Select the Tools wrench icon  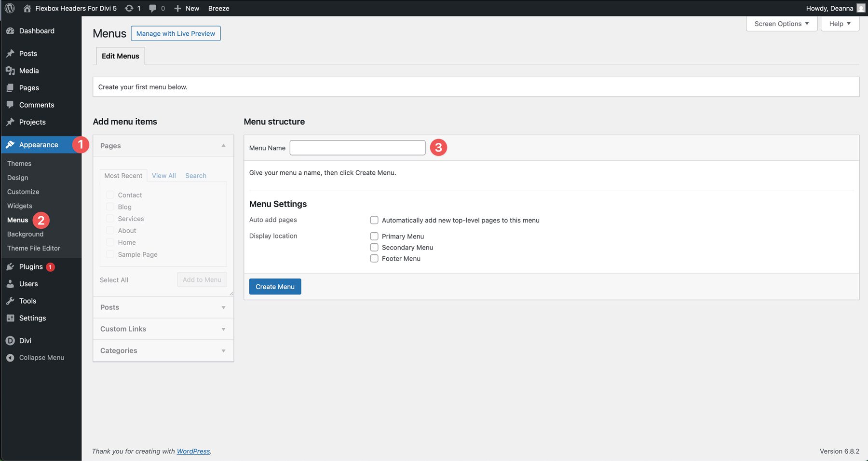click(11, 301)
